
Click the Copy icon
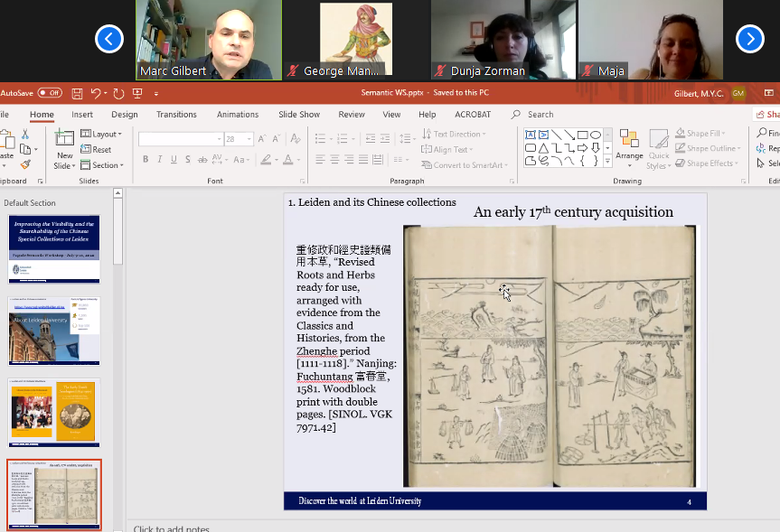coord(25,149)
